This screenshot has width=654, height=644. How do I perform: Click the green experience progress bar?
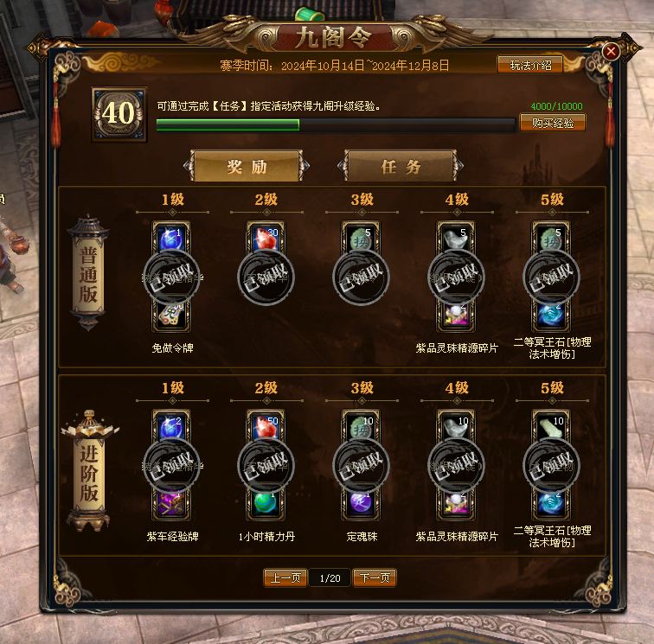[336, 124]
